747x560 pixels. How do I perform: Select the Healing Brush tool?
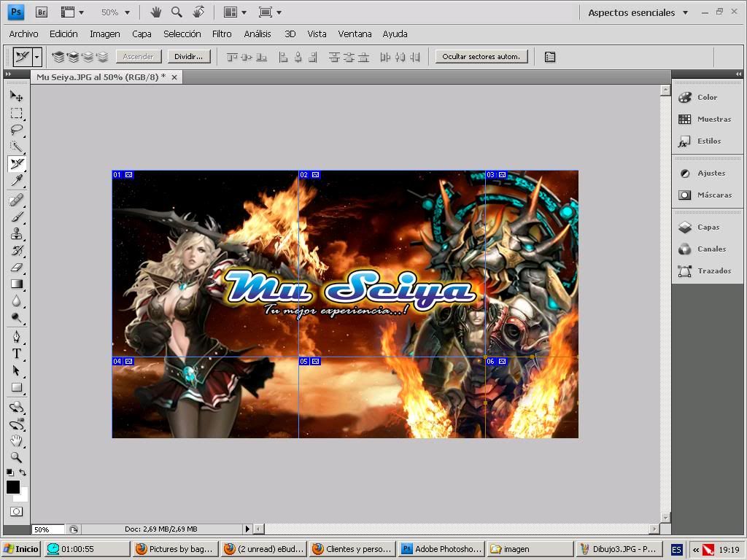pos(16,200)
